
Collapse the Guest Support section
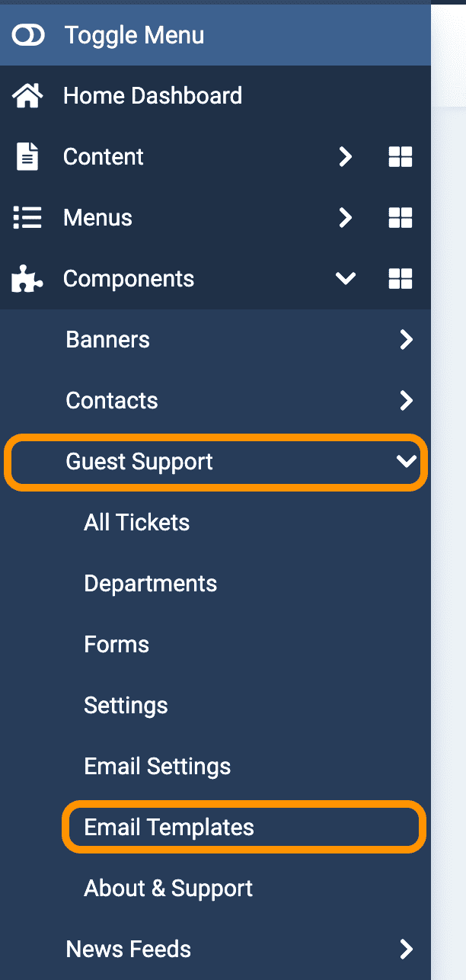click(x=216, y=462)
